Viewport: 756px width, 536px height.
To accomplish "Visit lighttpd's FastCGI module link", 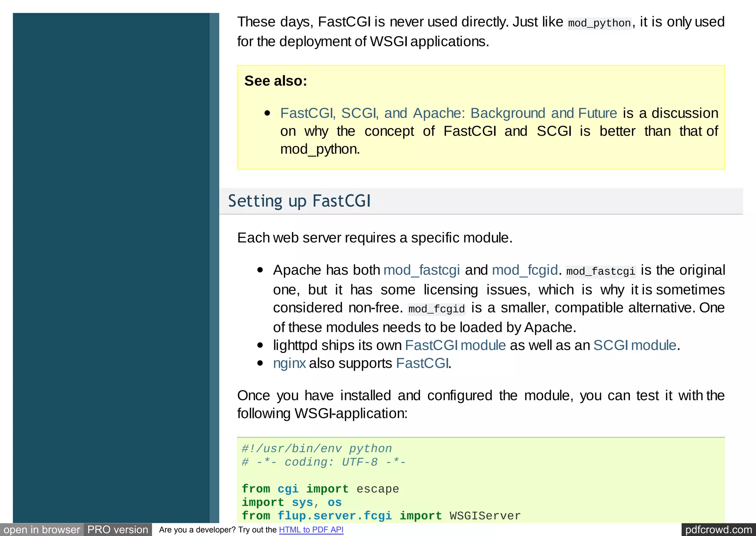I will click(x=455, y=345).
